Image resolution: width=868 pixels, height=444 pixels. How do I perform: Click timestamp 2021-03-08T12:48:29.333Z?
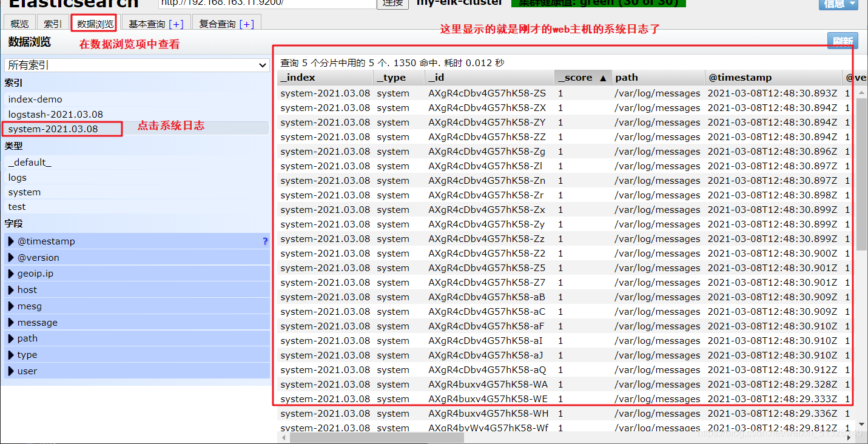772,399
